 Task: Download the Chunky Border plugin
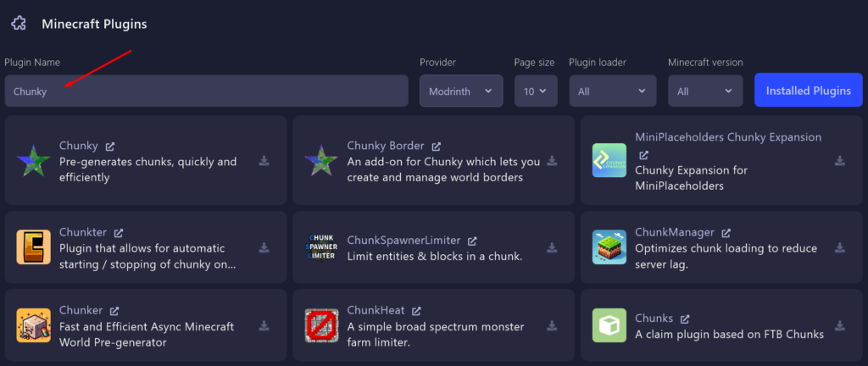552,161
